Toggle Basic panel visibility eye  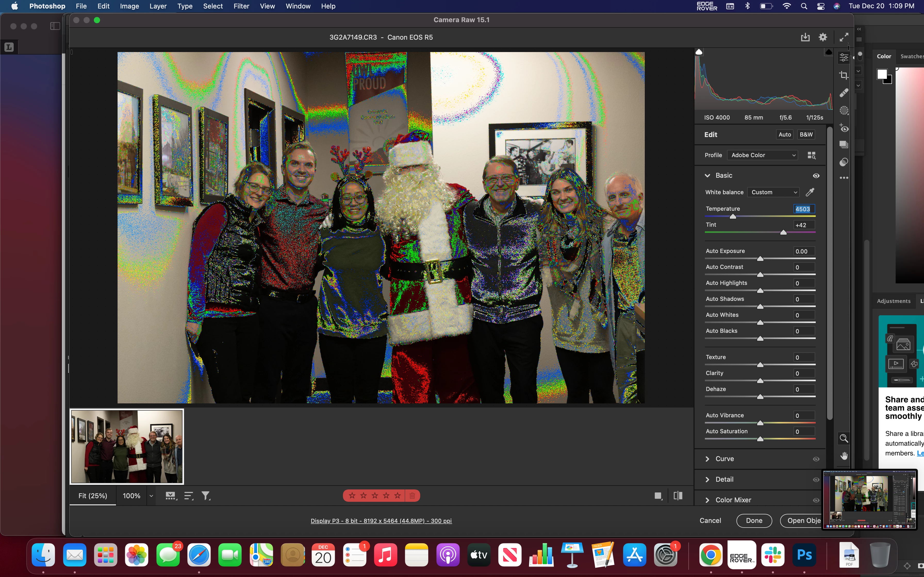click(816, 175)
